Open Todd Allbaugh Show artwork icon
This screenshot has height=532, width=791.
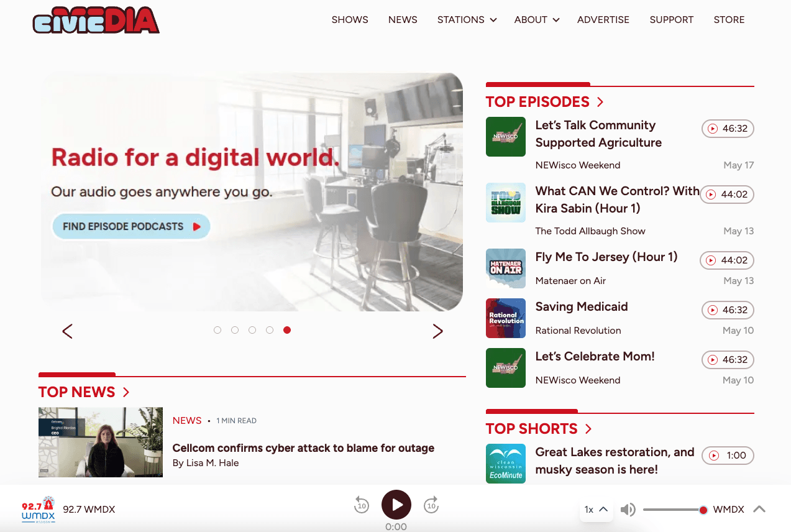click(506, 203)
